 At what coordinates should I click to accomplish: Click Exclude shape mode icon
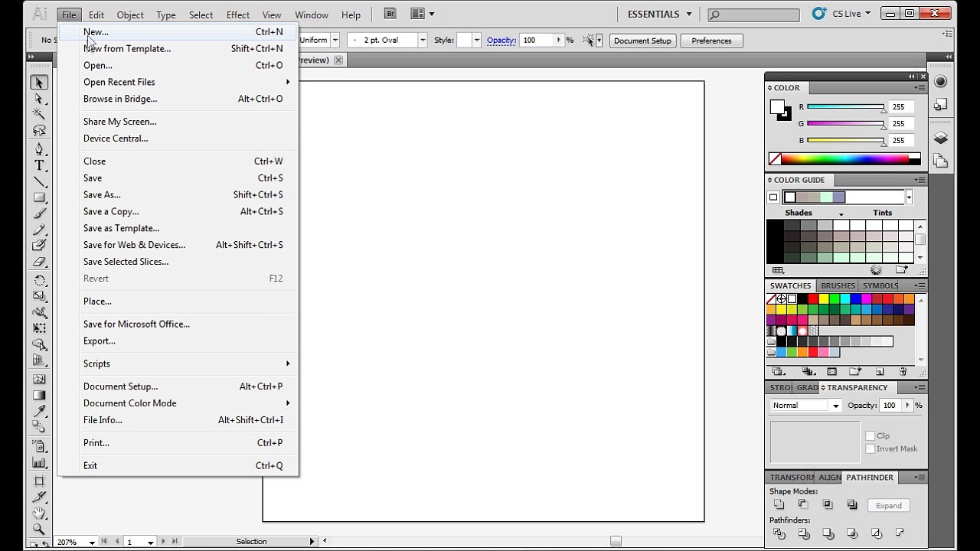tap(852, 504)
